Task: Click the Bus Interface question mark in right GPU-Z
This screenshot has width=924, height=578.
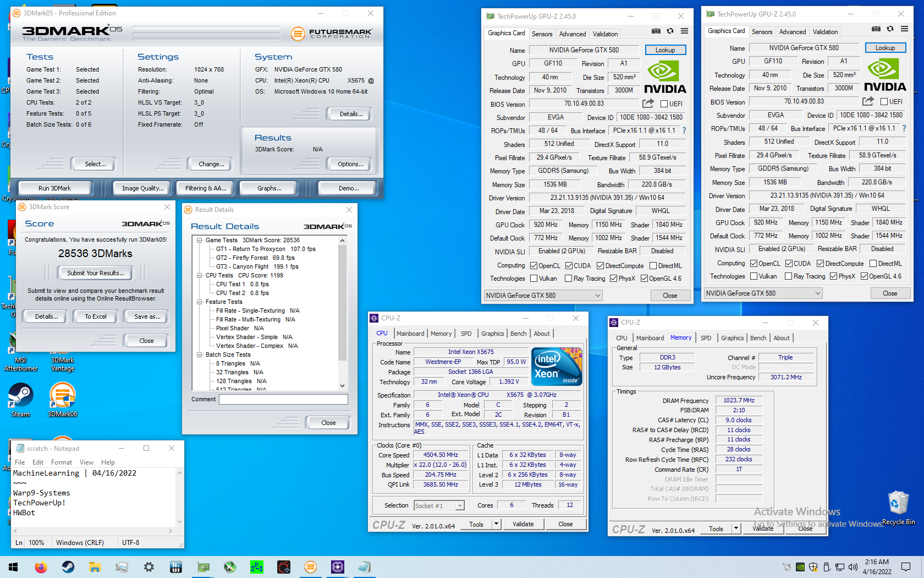Action: click(904, 128)
